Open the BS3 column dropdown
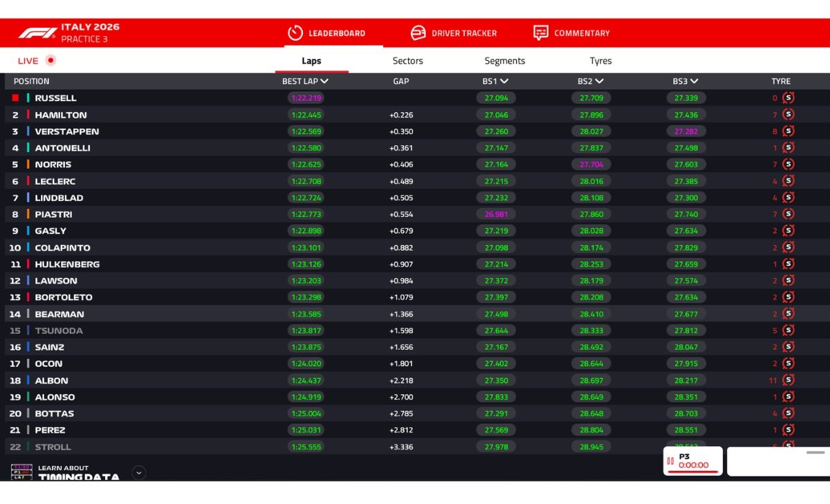This screenshot has width=830, height=504. (694, 81)
